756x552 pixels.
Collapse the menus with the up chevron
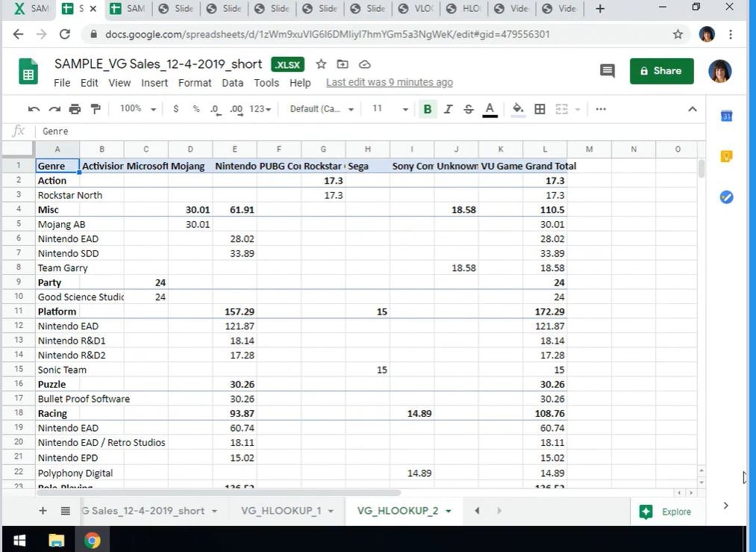[x=693, y=109]
